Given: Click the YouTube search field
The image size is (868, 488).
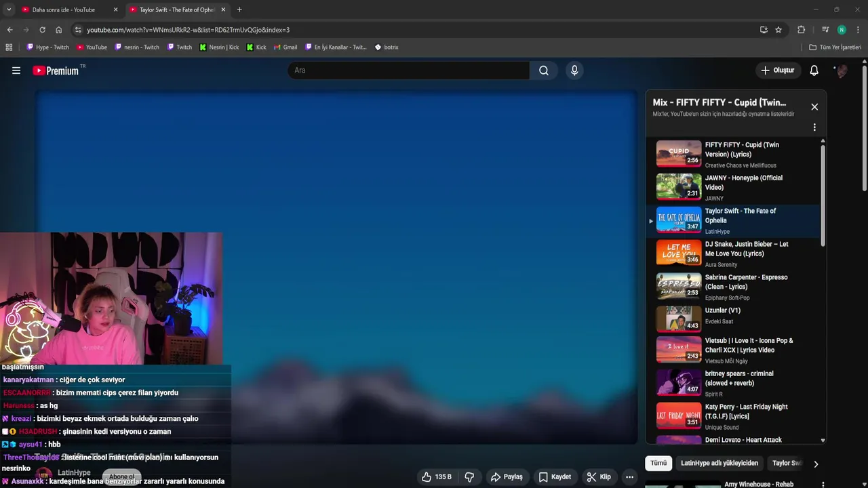Looking at the screenshot, I should tap(409, 70).
